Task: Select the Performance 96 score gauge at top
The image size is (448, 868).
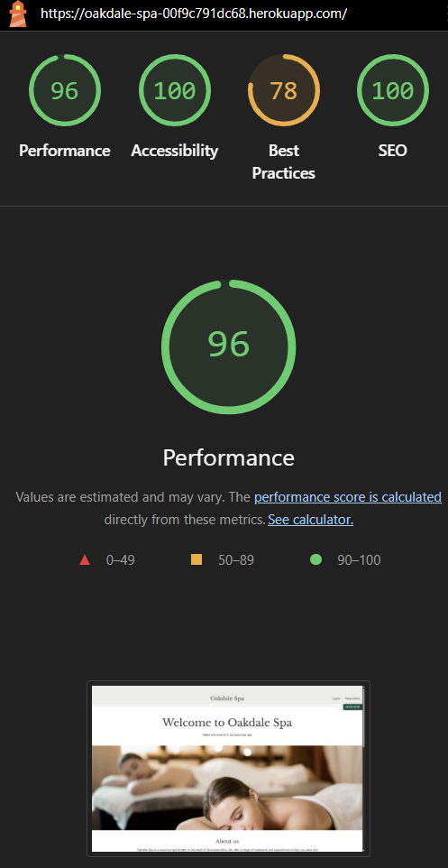Action: coord(65,90)
